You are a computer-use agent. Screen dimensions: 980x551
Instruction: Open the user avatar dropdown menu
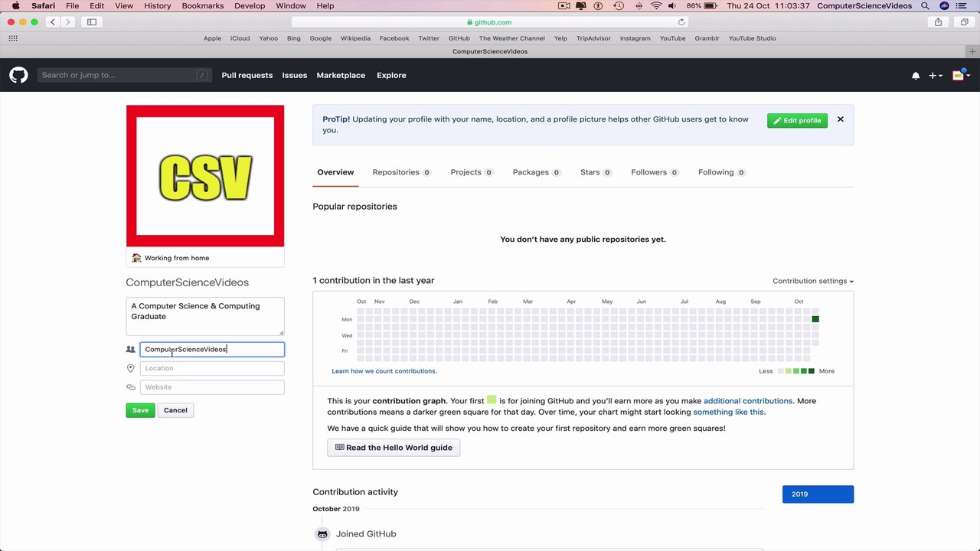(x=961, y=75)
